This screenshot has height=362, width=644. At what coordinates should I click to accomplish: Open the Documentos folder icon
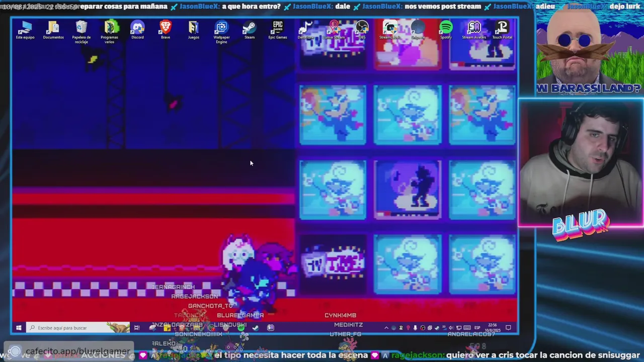click(x=53, y=30)
